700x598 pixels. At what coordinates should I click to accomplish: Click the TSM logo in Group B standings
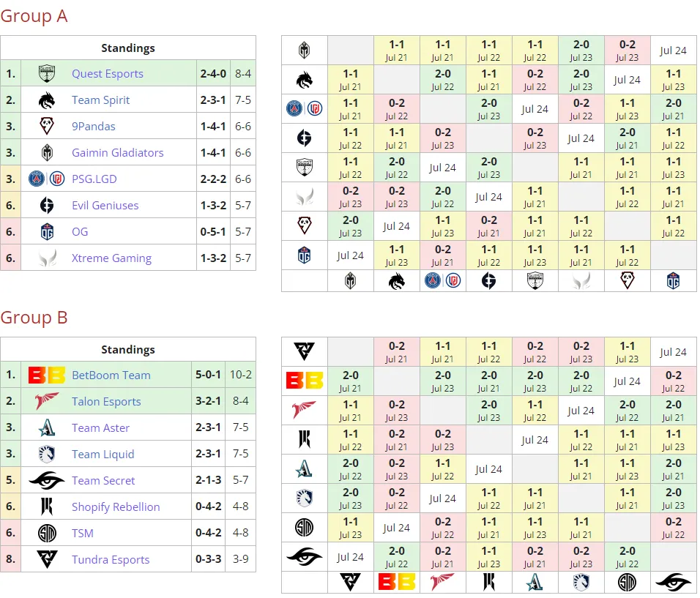click(47, 534)
